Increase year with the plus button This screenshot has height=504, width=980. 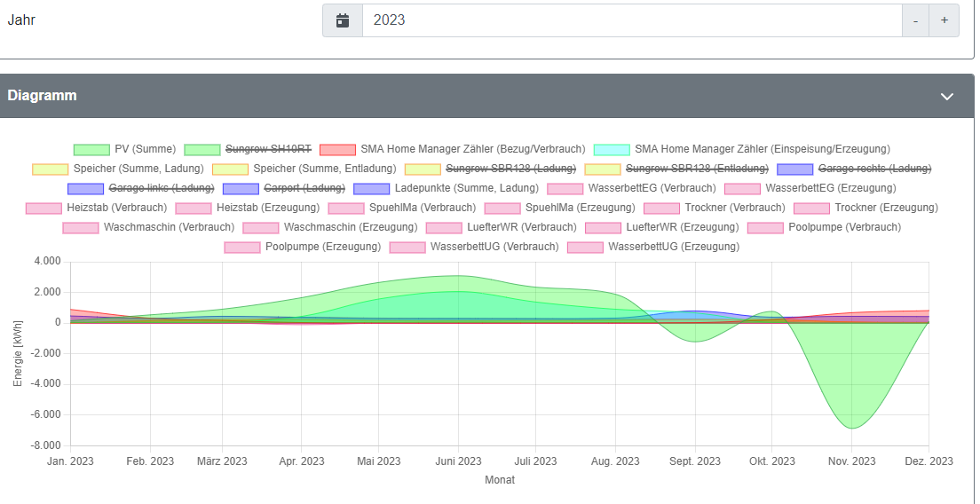(944, 20)
